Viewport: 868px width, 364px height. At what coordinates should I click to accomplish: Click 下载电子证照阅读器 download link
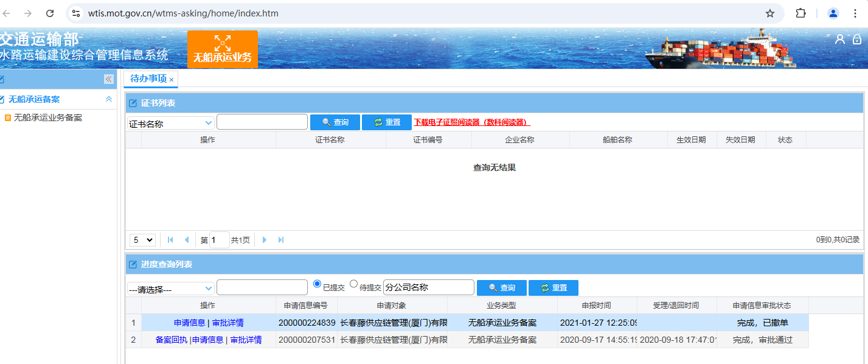[x=471, y=122]
